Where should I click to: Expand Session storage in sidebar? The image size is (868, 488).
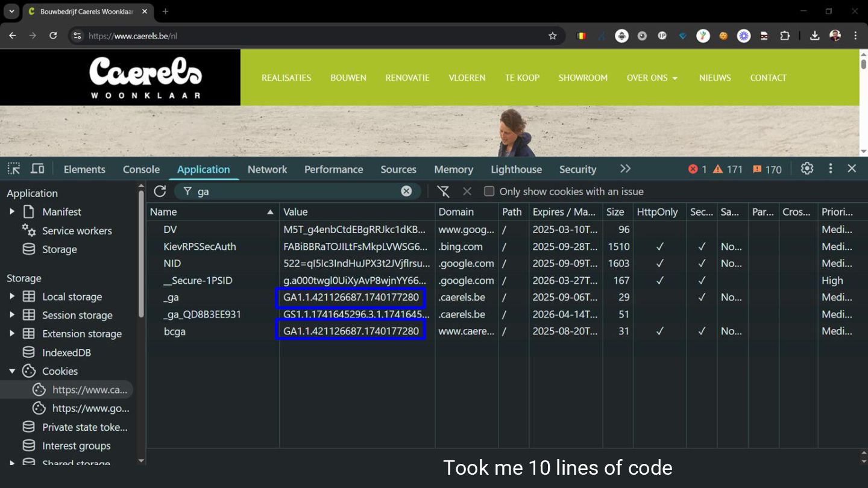pos(11,315)
